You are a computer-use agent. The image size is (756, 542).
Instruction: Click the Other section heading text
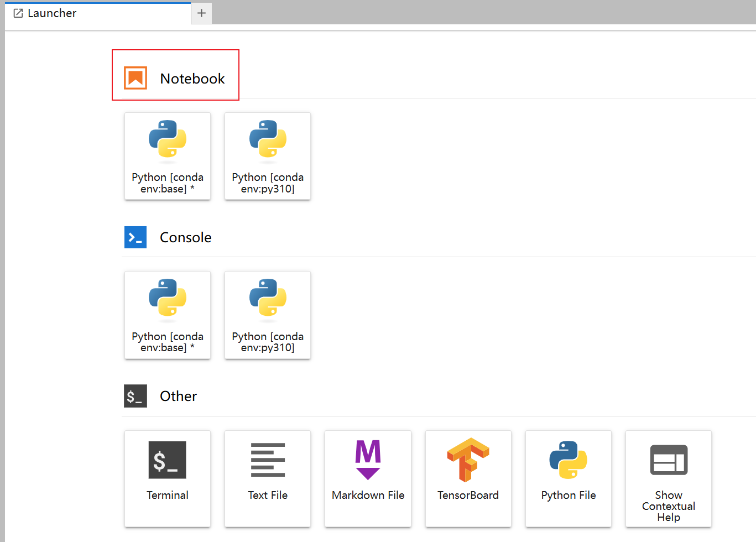pyautogui.click(x=178, y=396)
